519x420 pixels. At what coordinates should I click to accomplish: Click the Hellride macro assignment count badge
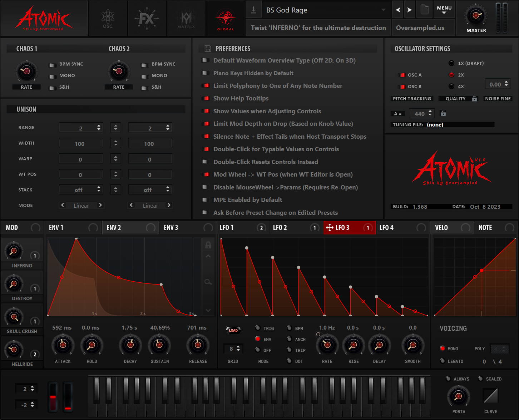point(35,354)
